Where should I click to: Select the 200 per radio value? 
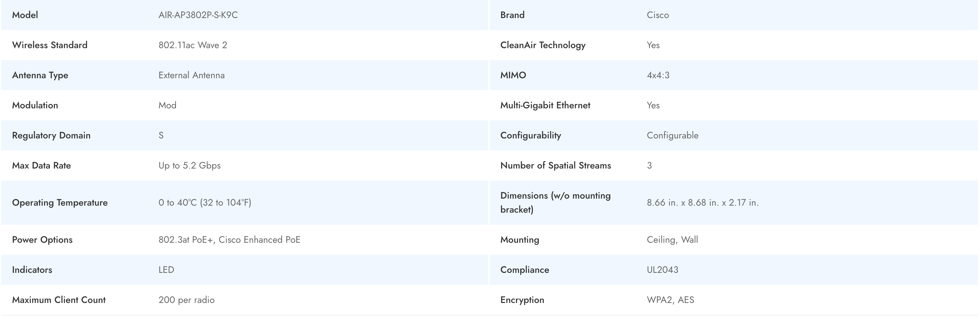click(x=186, y=300)
